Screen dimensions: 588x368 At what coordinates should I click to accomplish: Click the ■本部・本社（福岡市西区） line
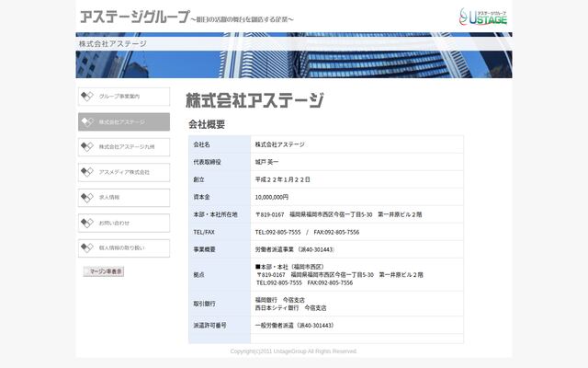pos(290,267)
